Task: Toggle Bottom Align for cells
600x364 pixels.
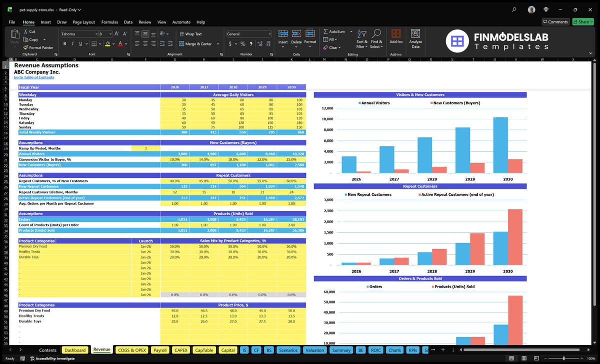Action: [153, 34]
